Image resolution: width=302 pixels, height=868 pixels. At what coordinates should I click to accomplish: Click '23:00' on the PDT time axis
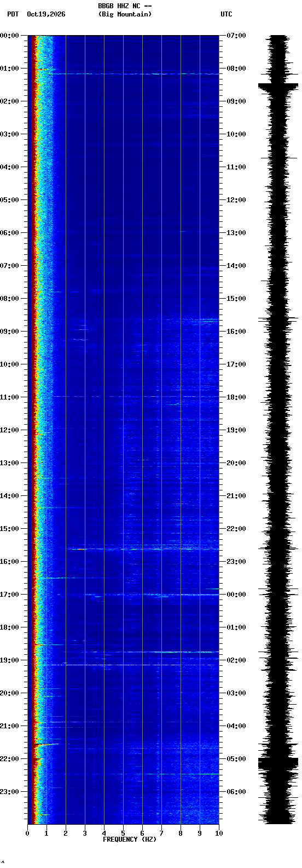pos(9,792)
